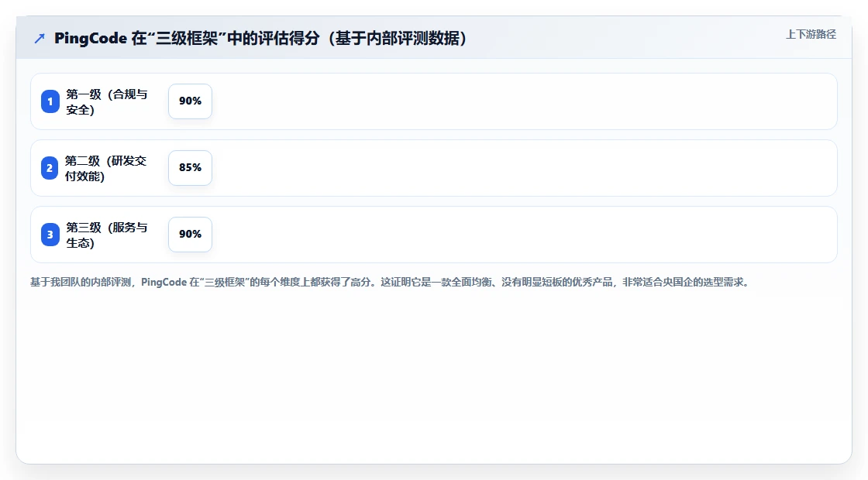Select the 85% score for 第二级（研发交付效能）

coord(190,167)
